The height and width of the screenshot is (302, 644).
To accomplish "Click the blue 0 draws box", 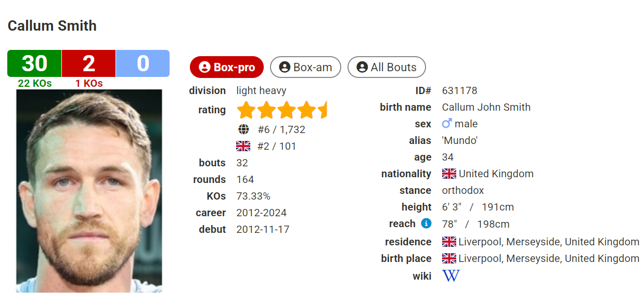I will point(143,63).
